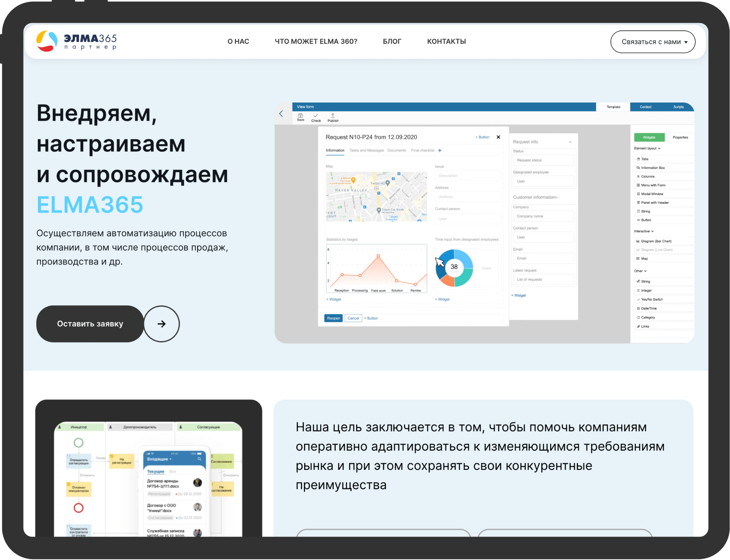Pick the Modal Window widget
The height and width of the screenshot is (560, 730).
664,194
